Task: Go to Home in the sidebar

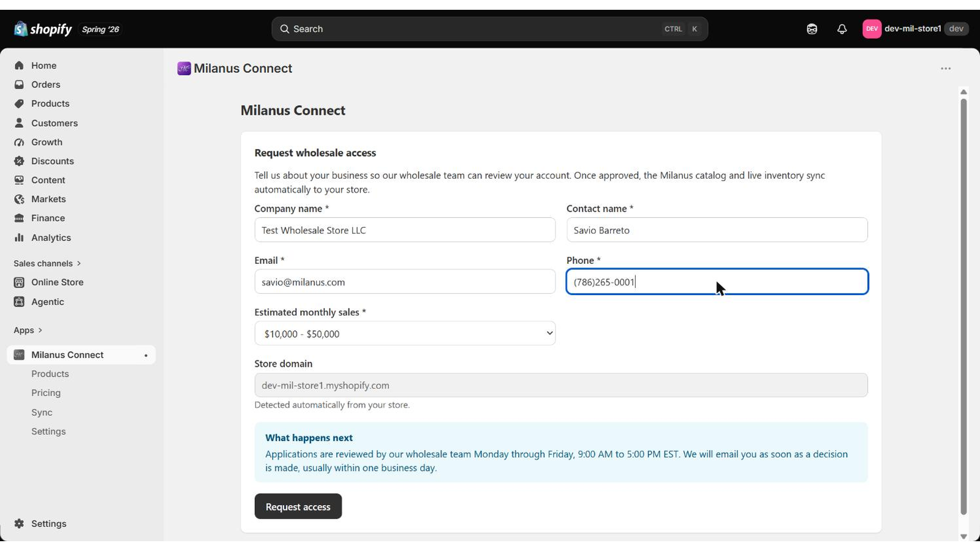Action: point(43,66)
